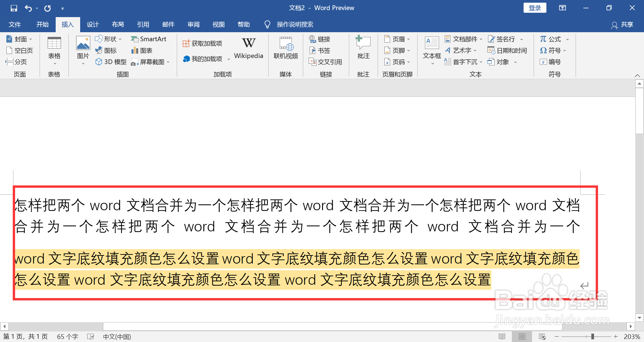Image resolution: width=644 pixels, height=342 pixels.
Task: Click the 交叉引用 cross-reference button
Action: 325,62
